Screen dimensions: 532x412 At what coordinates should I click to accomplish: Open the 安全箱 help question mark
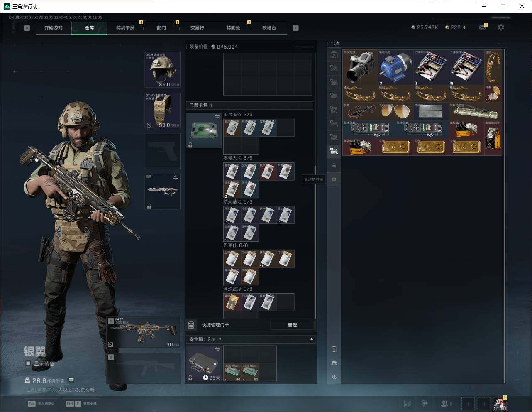click(220, 339)
